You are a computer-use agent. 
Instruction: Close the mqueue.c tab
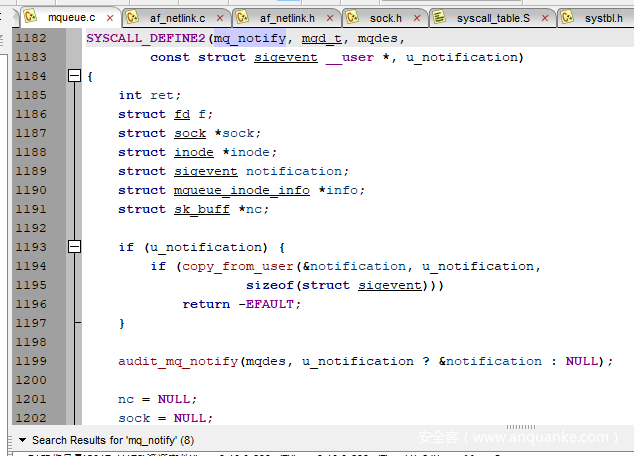coord(107,18)
